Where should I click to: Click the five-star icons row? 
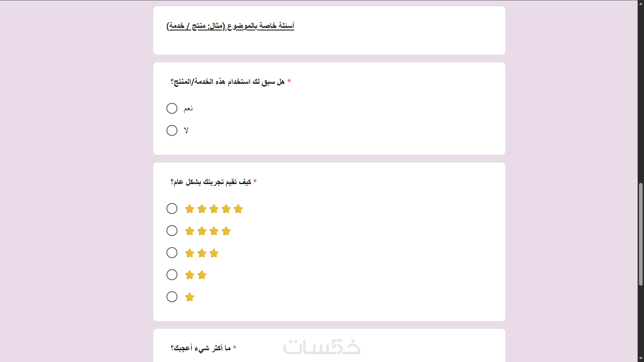[x=214, y=209]
